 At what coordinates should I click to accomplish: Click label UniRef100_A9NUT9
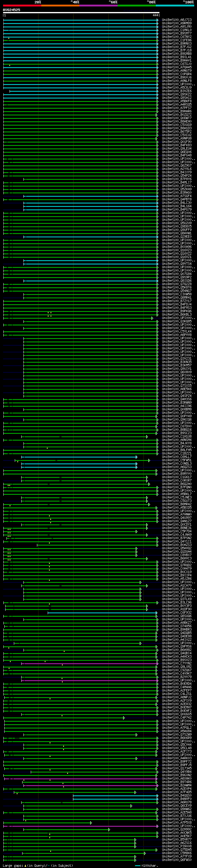click(x=177, y=71)
